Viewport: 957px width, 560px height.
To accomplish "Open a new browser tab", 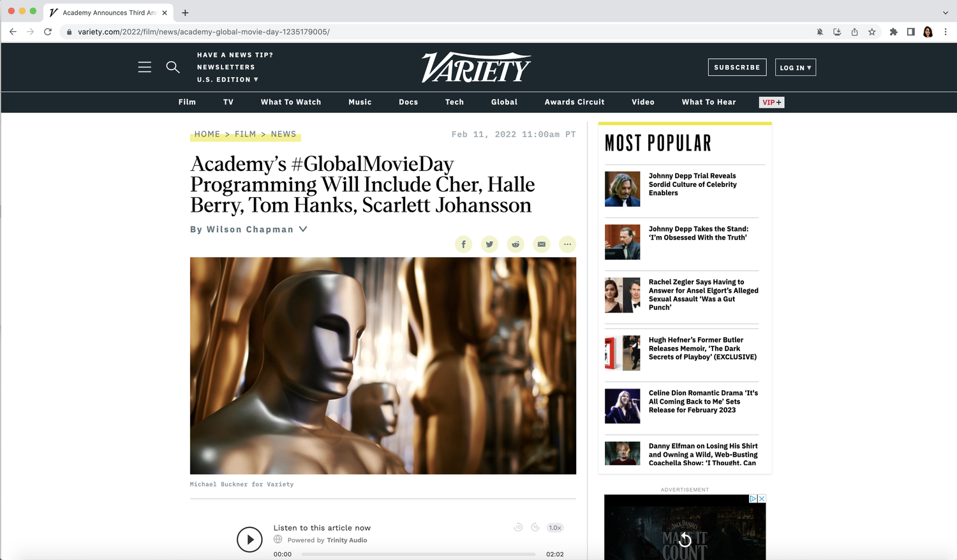I will point(185,13).
